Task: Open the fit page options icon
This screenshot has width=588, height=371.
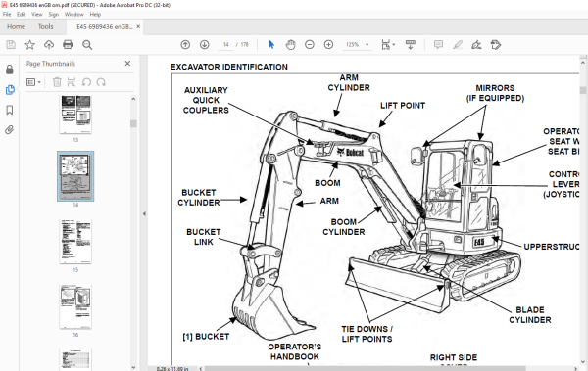Action: coord(388,45)
